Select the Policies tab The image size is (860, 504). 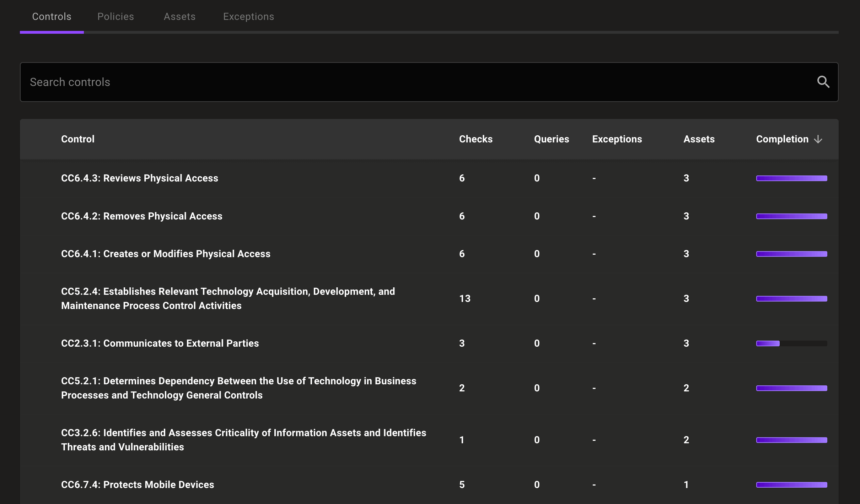(x=115, y=16)
